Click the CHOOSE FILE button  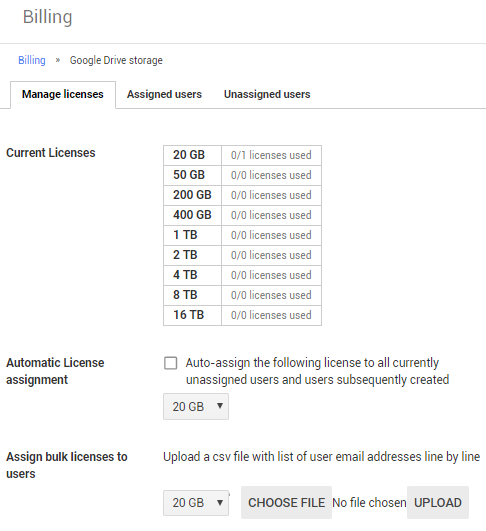coord(287,503)
